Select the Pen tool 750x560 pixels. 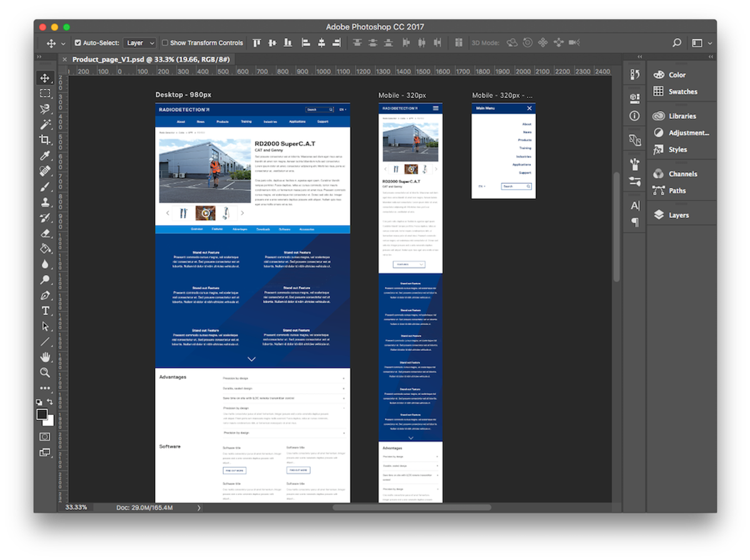(x=45, y=295)
